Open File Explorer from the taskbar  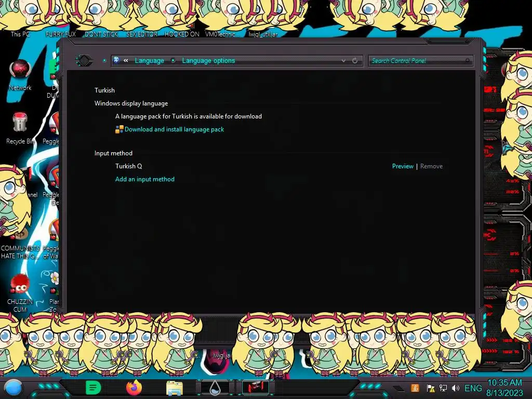coord(175,388)
